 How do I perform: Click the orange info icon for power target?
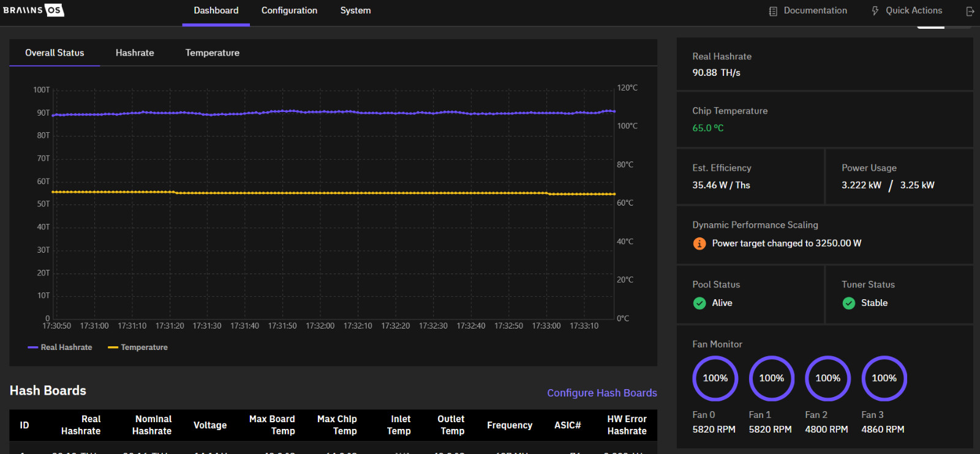coord(699,244)
